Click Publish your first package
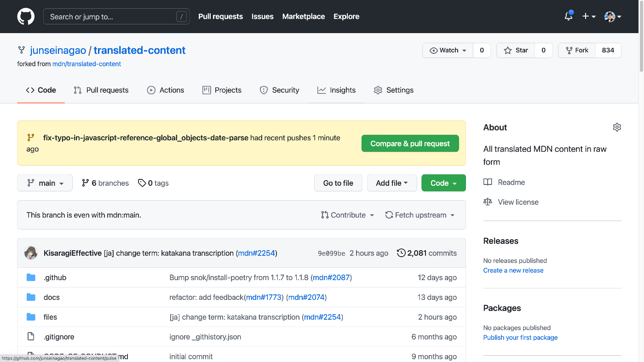This screenshot has height=362, width=644. coord(520,338)
